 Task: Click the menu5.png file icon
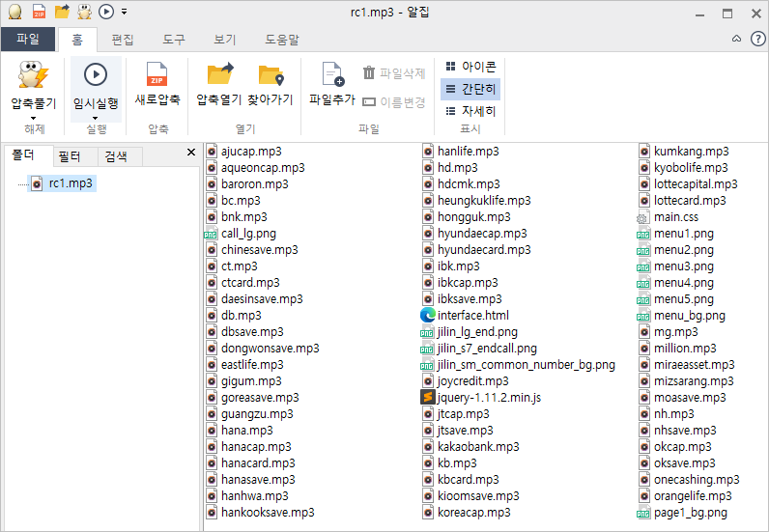pyautogui.click(x=643, y=300)
